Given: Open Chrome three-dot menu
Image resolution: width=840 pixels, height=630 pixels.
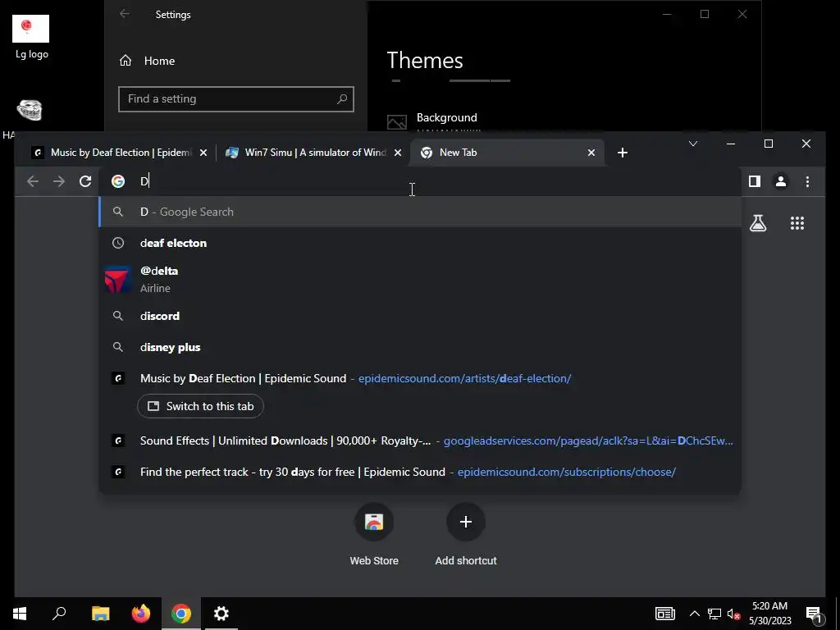Looking at the screenshot, I should (807, 181).
